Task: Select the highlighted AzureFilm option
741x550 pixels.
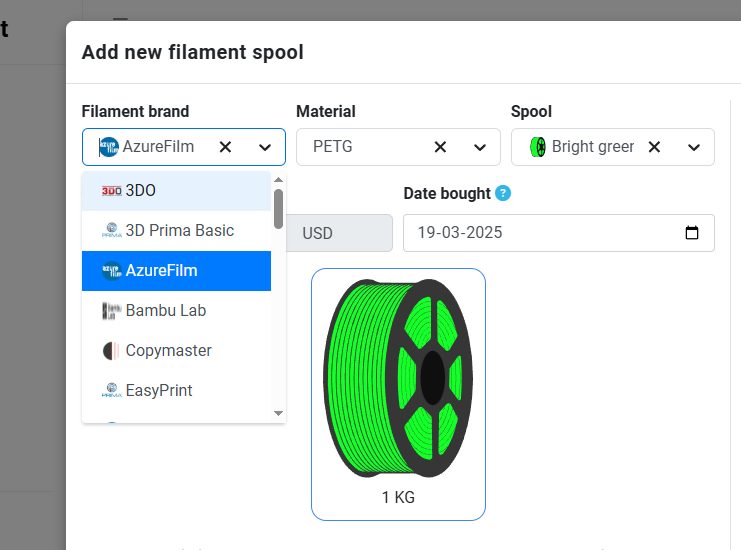Action: tap(176, 271)
